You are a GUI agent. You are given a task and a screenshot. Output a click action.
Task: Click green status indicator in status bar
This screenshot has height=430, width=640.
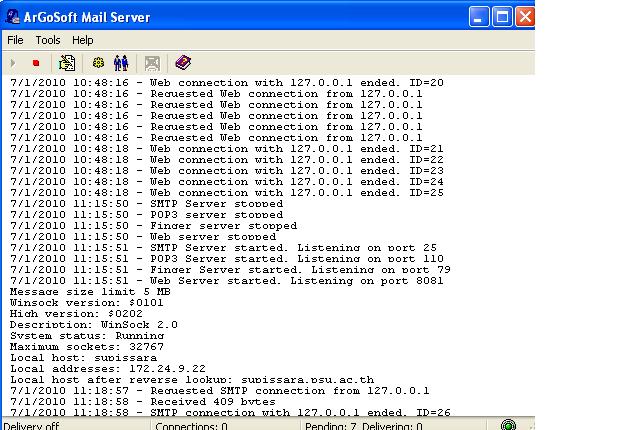click(508, 425)
